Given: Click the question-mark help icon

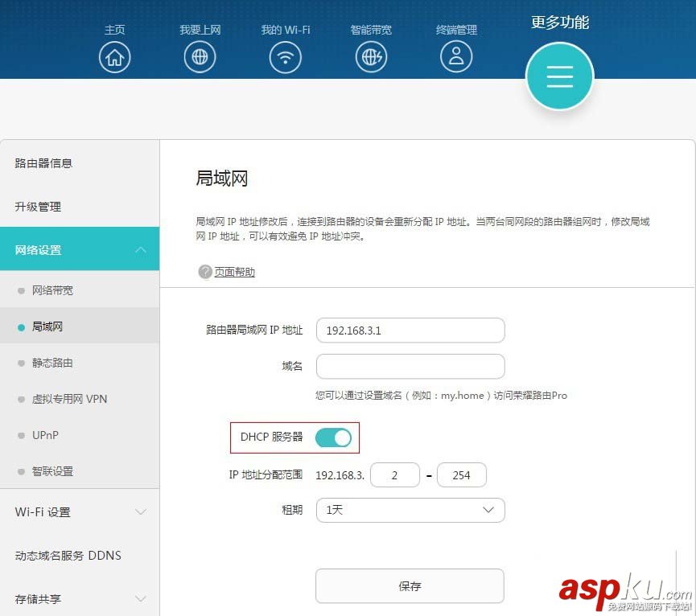Looking at the screenshot, I should coord(205,272).
